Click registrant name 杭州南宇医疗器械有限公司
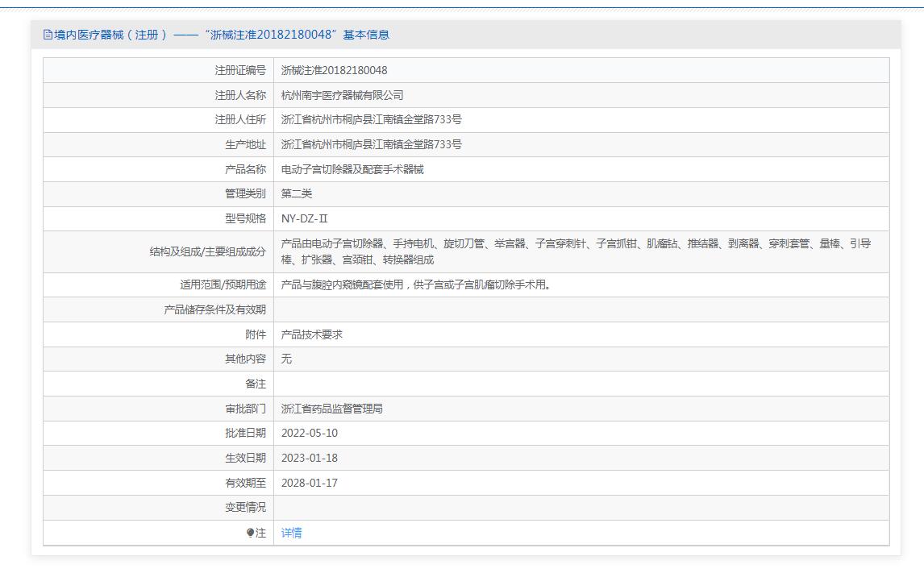This screenshot has width=924, height=573. tap(342, 95)
